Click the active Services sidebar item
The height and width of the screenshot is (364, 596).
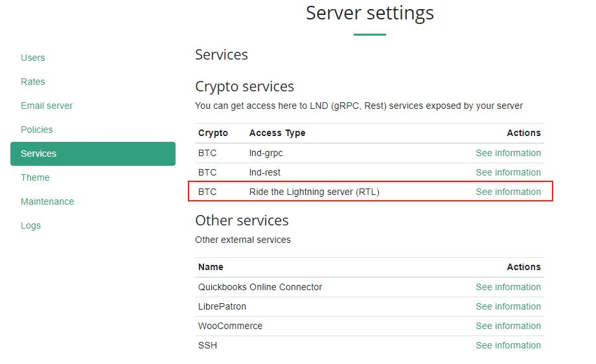point(93,154)
